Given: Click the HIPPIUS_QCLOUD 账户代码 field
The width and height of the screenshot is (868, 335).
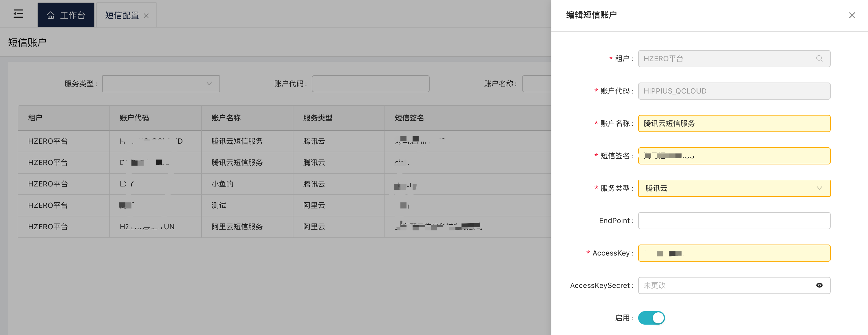Looking at the screenshot, I should coord(734,91).
